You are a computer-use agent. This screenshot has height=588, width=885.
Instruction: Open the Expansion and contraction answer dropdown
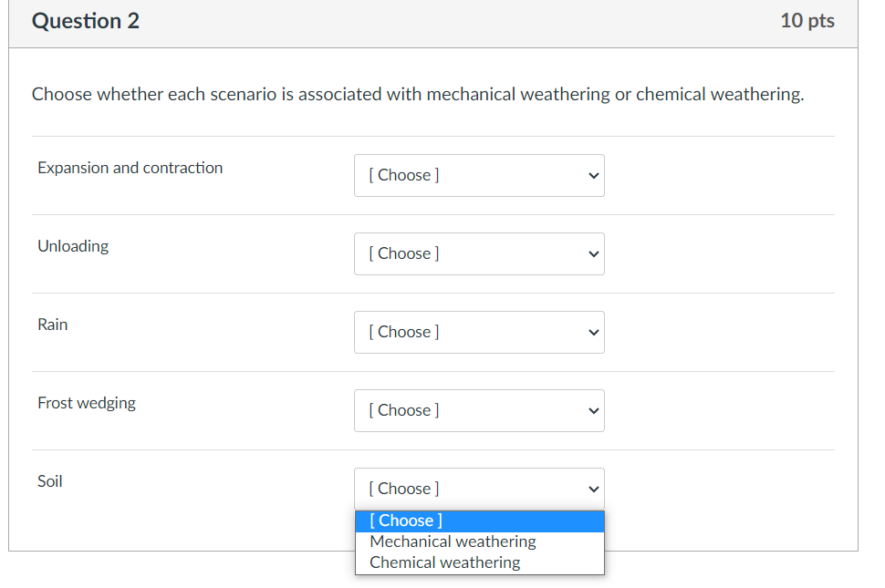click(x=478, y=176)
